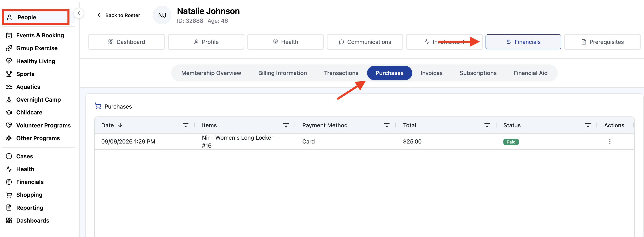Screen dimensions: 644x237
Task: Click the Shopping cart sidebar icon
Action: pos(9,195)
